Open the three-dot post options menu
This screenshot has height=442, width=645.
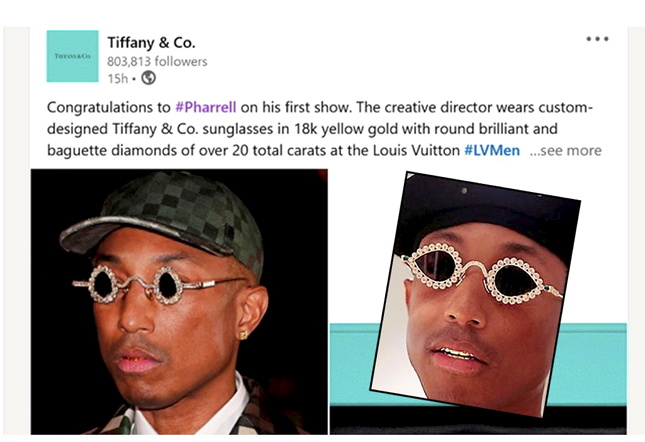pyautogui.click(x=597, y=39)
